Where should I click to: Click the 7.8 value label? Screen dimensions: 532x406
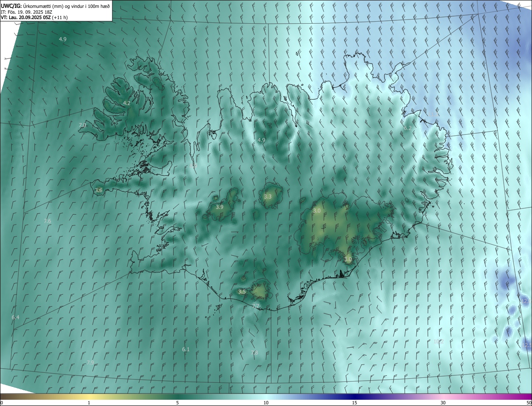(x=254, y=353)
